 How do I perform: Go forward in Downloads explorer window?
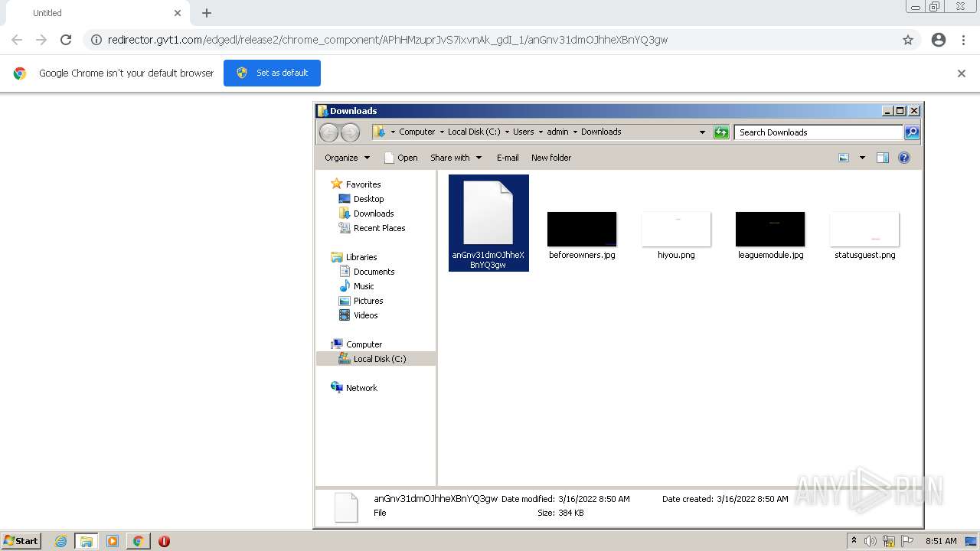coord(350,132)
